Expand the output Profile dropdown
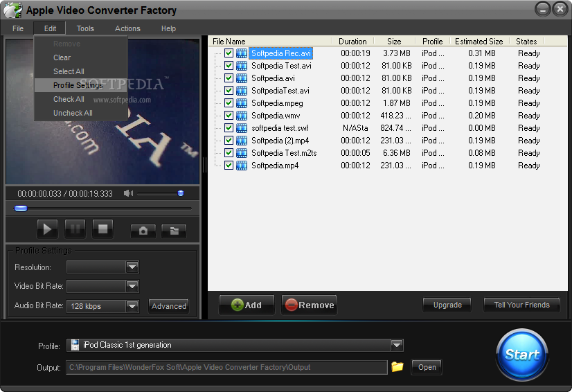 tap(397, 345)
